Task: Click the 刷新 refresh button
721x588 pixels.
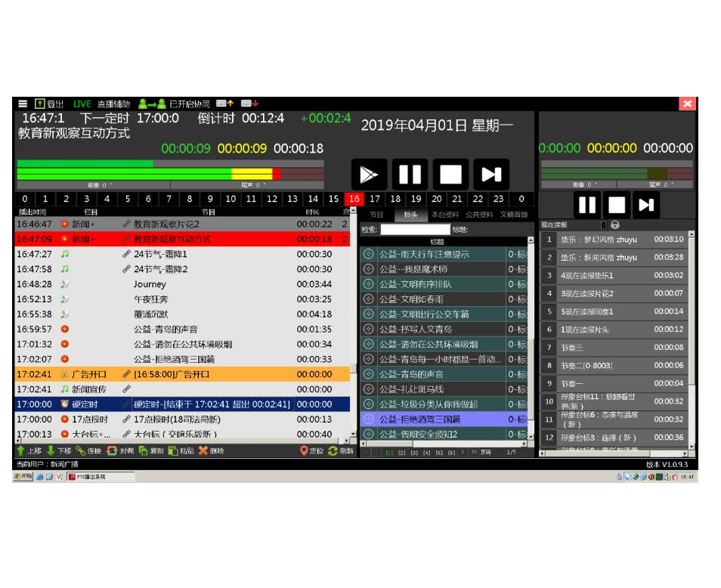Action: tap(341, 451)
